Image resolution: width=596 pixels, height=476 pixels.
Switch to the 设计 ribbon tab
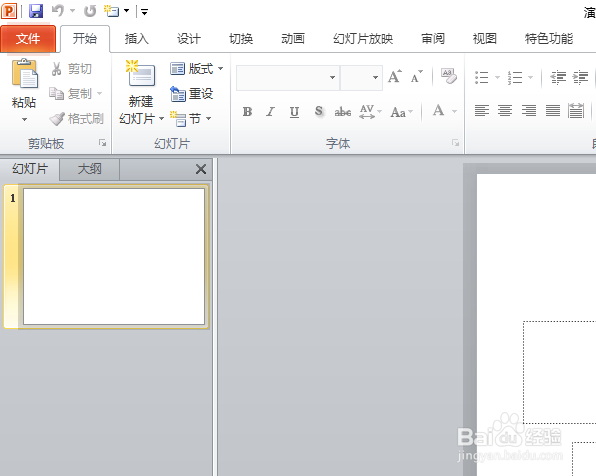pyautogui.click(x=189, y=39)
